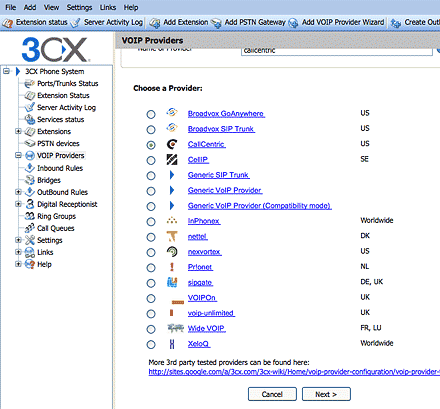Click the Next > button
Image resolution: width=440 pixels, height=409 pixels.
326,394
